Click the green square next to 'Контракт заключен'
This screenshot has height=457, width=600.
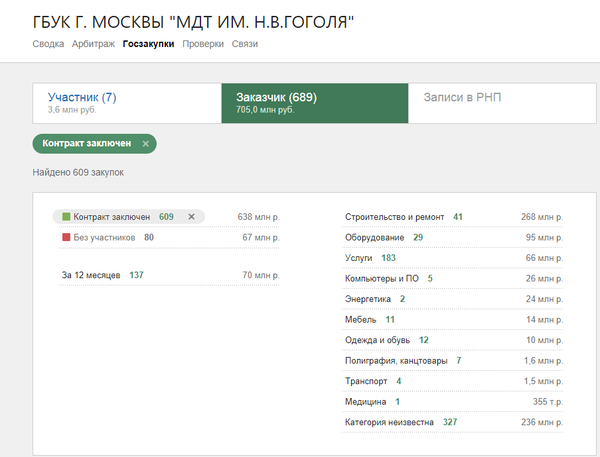point(66,217)
